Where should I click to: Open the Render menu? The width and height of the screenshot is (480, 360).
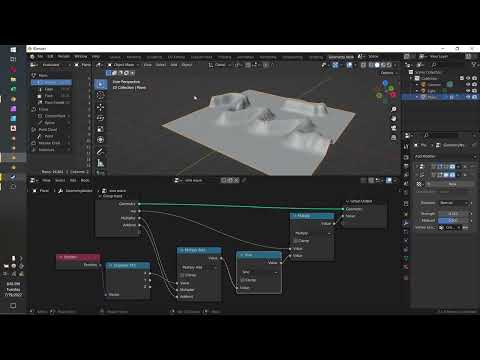[x=64, y=56]
